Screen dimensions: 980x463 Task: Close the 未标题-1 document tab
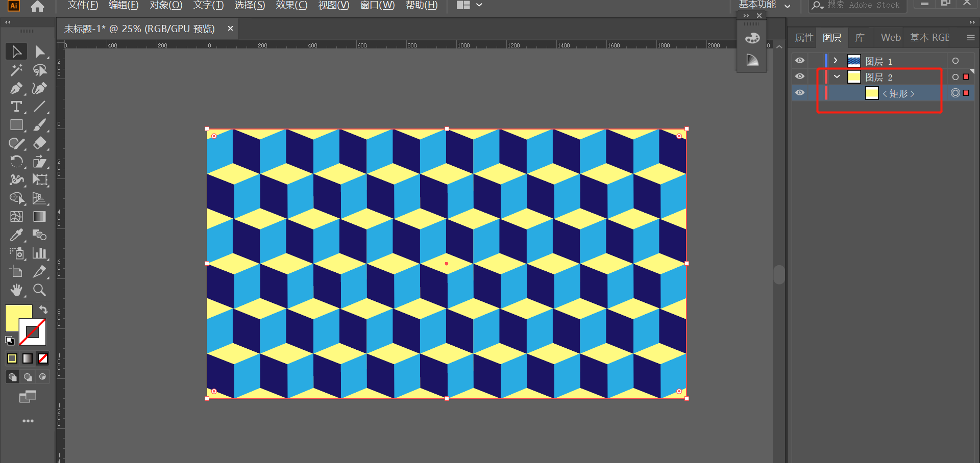click(230, 29)
